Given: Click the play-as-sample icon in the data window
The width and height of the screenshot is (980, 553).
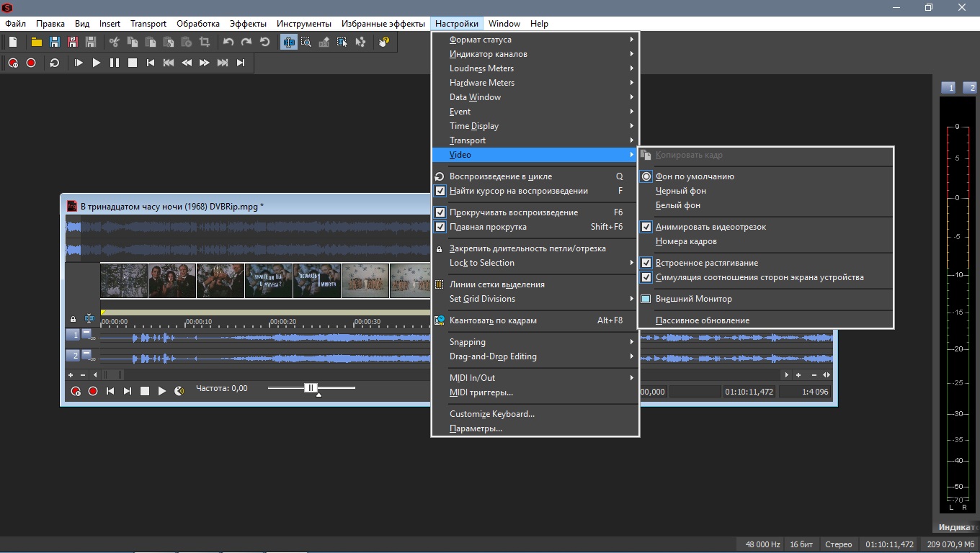Looking at the screenshot, I should (179, 391).
